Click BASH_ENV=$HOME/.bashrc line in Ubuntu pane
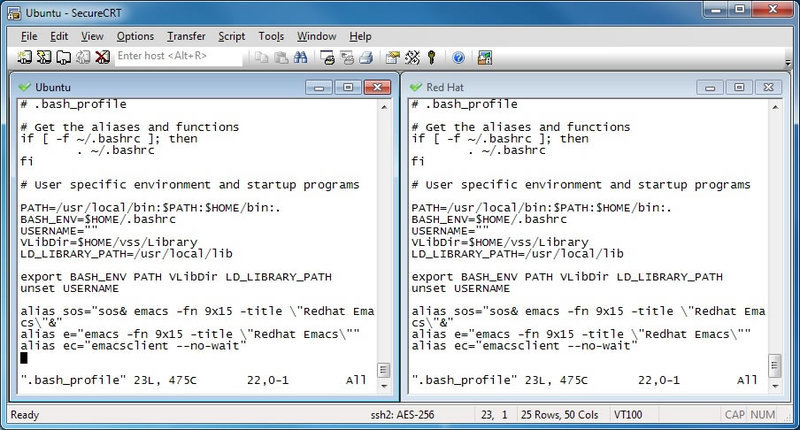Screen dimensions: 800x430 [x=97, y=219]
